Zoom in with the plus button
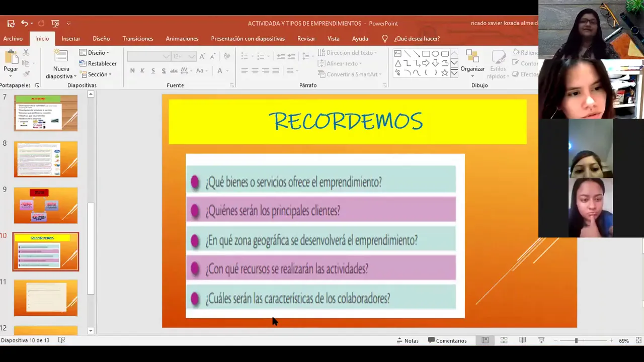This screenshot has width=644, height=362. [x=611, y=340]
